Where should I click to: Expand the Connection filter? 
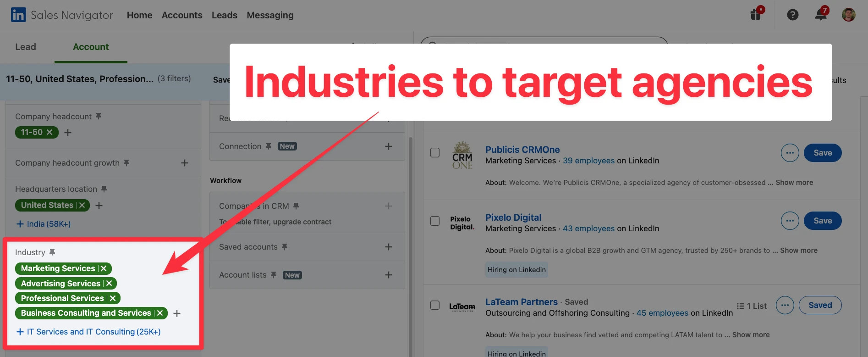[x=389, y=146]
